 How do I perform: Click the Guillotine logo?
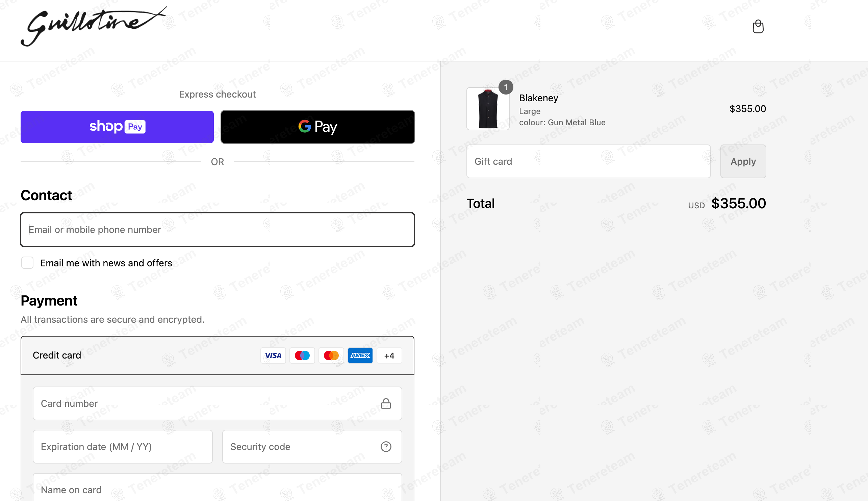point(94,26)
